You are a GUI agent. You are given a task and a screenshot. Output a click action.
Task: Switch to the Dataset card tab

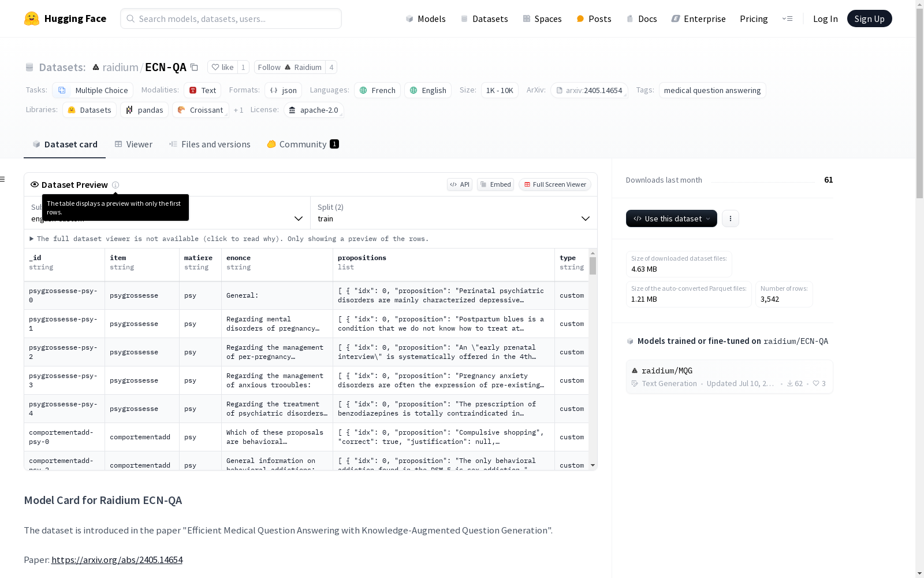pyautogui.click(x=65, y=144)
